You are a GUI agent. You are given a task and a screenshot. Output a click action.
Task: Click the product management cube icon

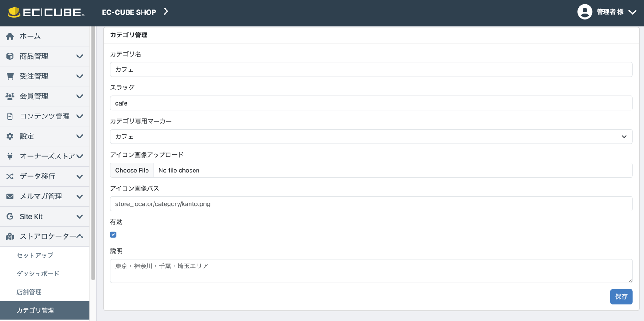pyautogui.click(x=10, y=56)
